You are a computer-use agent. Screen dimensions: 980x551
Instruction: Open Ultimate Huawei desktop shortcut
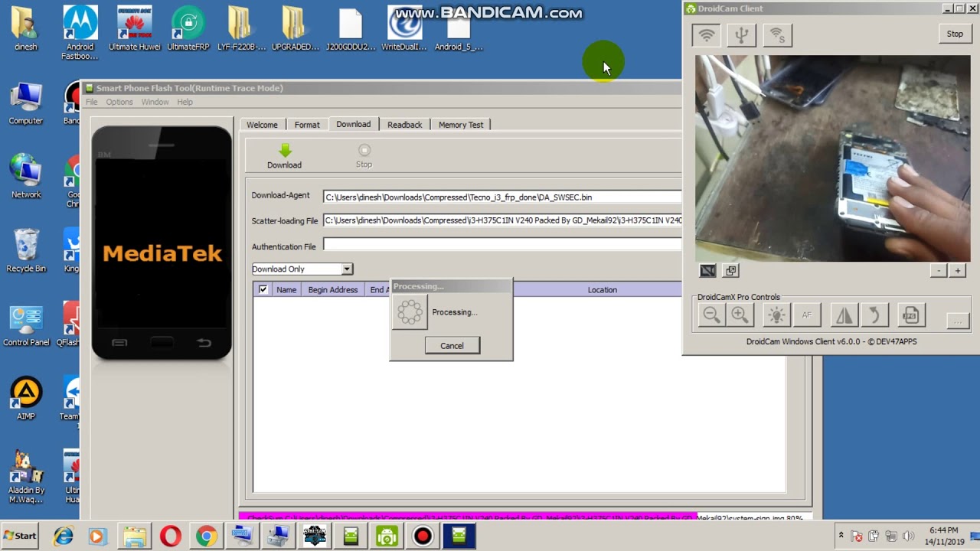click(134, 29)
